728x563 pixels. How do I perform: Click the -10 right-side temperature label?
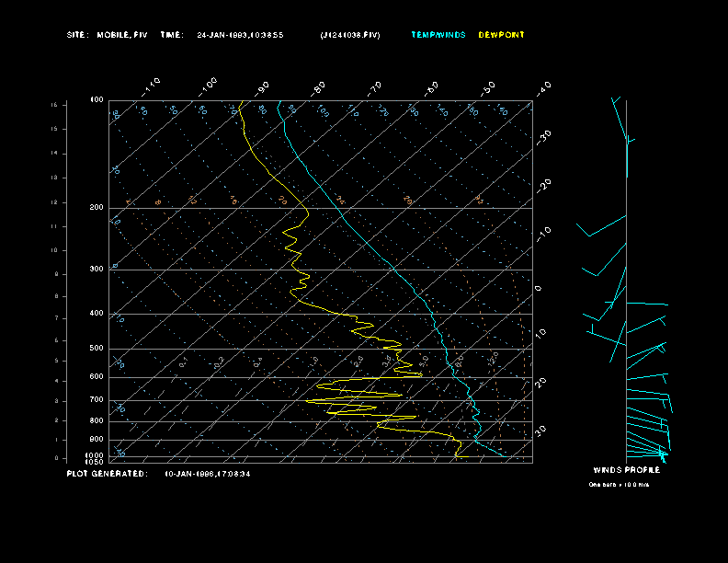pos(544,235)
